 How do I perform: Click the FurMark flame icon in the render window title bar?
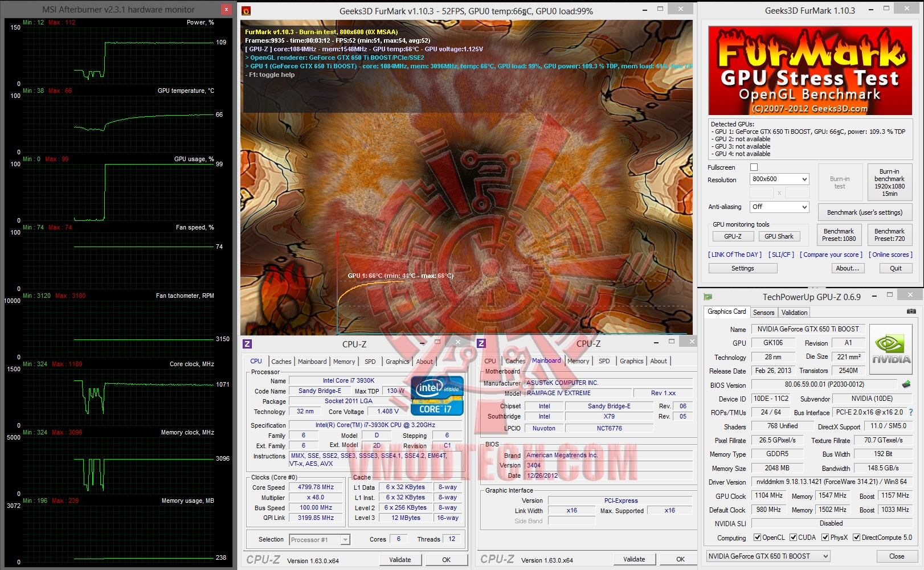point(246,11)
